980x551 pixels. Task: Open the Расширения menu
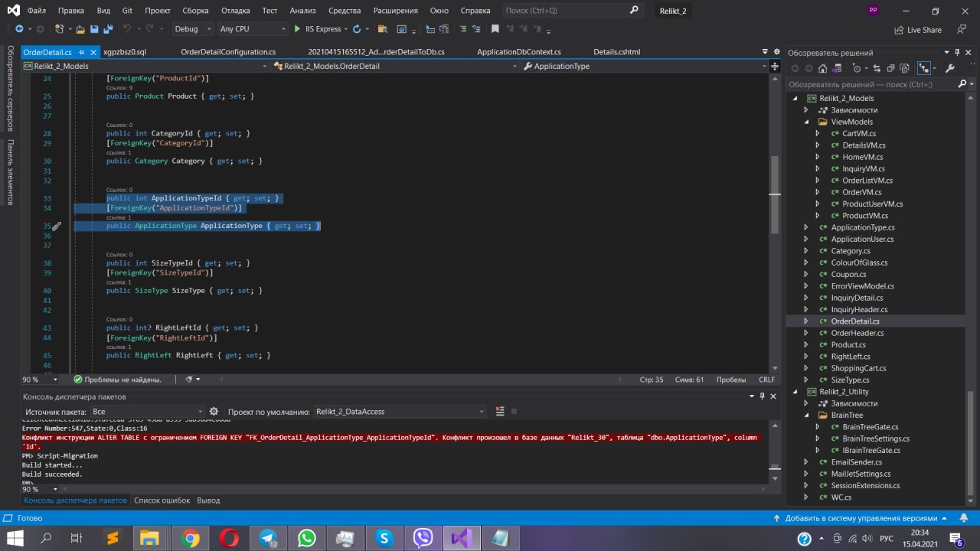pos(396,11)
